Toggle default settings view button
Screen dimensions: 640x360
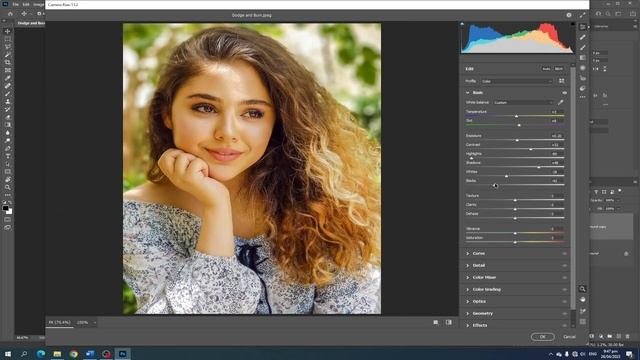(449, 322)
